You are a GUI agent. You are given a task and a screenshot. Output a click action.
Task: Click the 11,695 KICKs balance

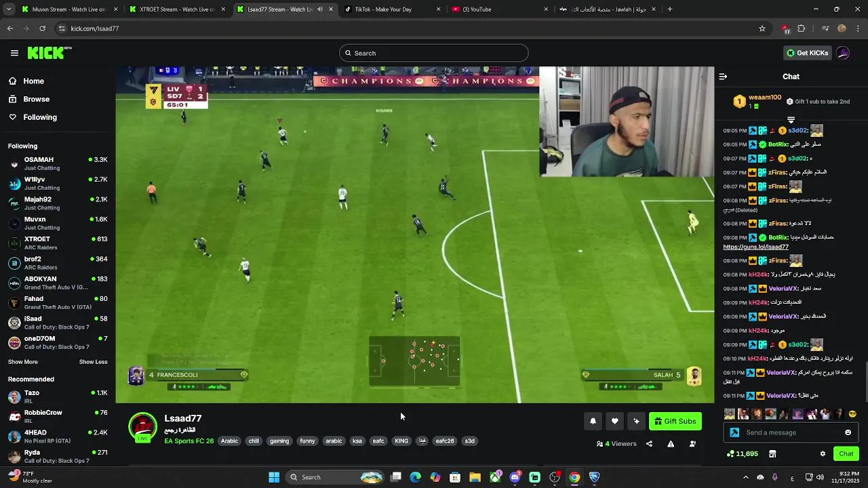pos(742,453)
